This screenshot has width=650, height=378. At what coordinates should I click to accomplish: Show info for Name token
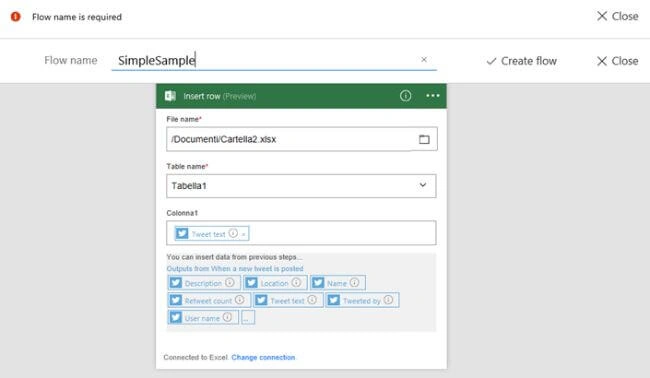(x=354, y=283)
